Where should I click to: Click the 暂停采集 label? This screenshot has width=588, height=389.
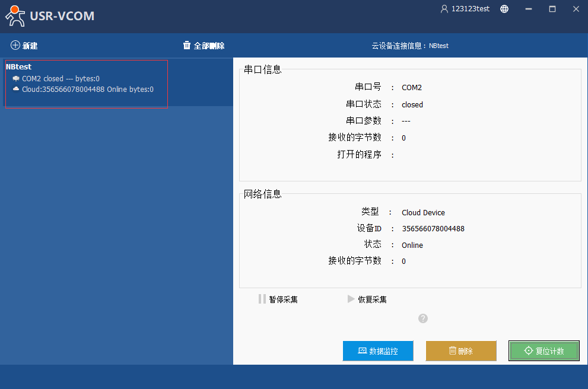(x=283, y=299)
